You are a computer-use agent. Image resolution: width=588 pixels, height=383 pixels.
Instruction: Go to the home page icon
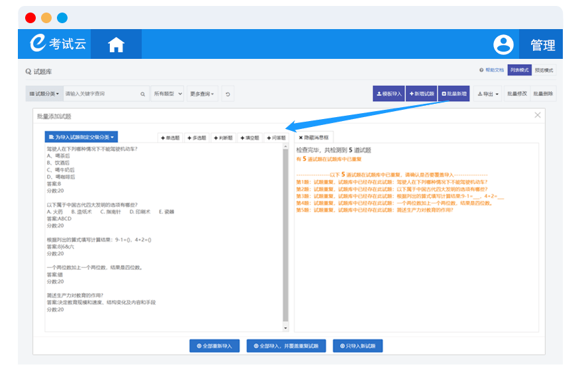click(x=116, y=44)
